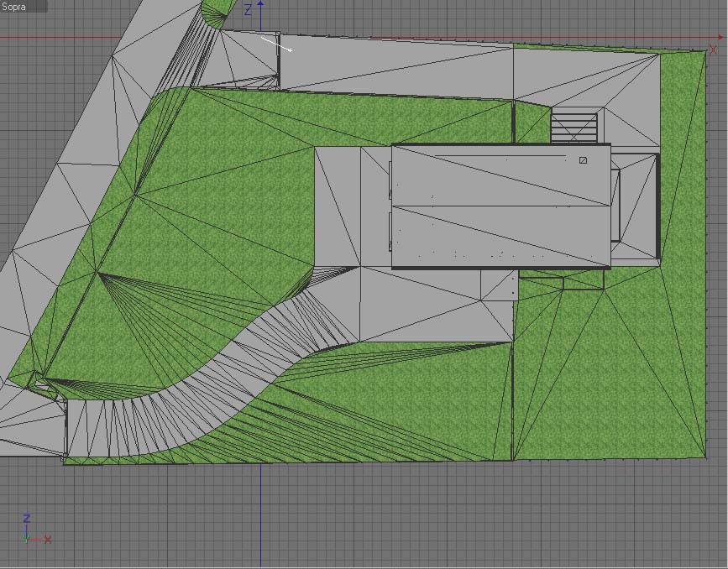Screen dimensions: 728x569
Task: Click the curved grey driveway path
Action: coord(223,362)
